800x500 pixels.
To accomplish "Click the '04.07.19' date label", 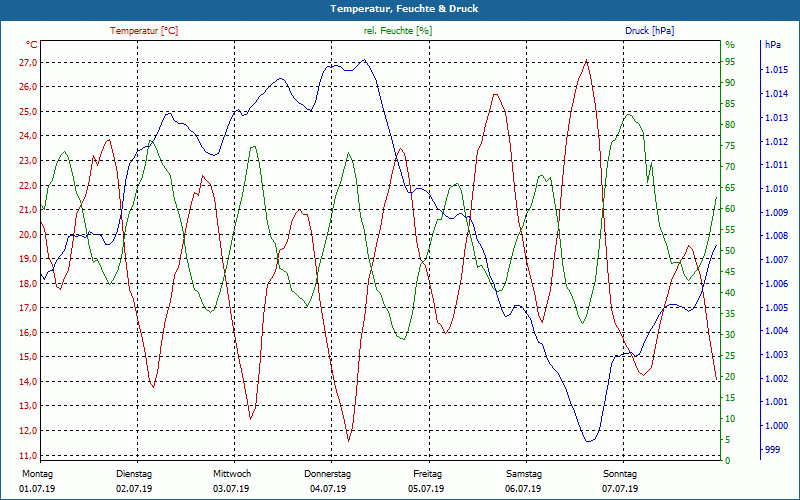I will pyautogui.click(x=328, y=489).
